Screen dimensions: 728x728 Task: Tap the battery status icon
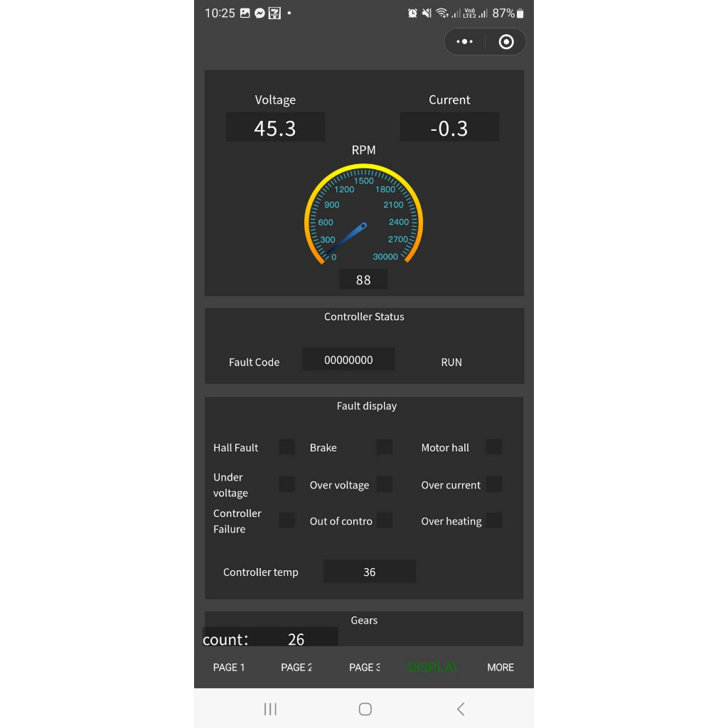point(520,14)
